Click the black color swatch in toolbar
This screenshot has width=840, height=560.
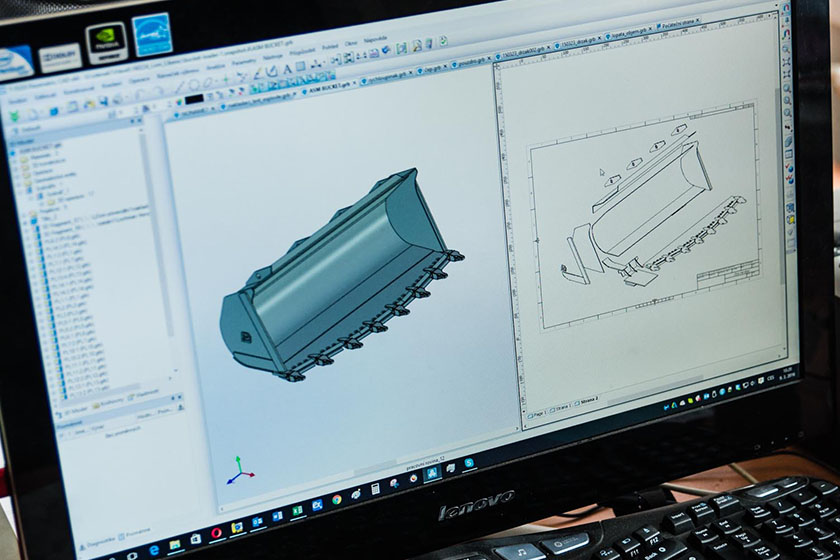tap(193, 99)
